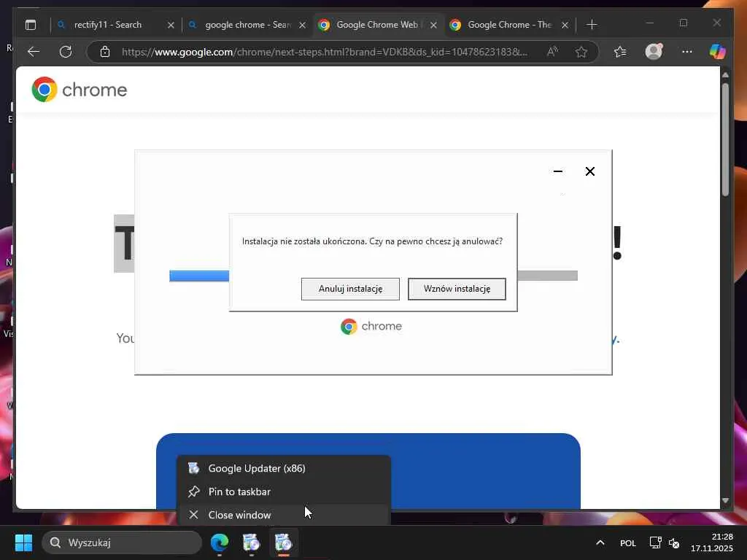The width and height of the screenshot is (747, 560).
Task: Click Wznów instalację button
Action: click(457, 289)
